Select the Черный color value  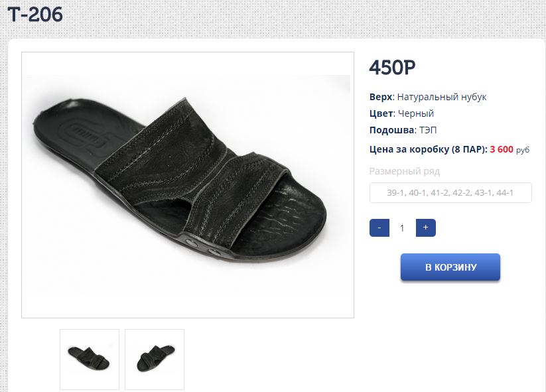(x=416, y=113)
